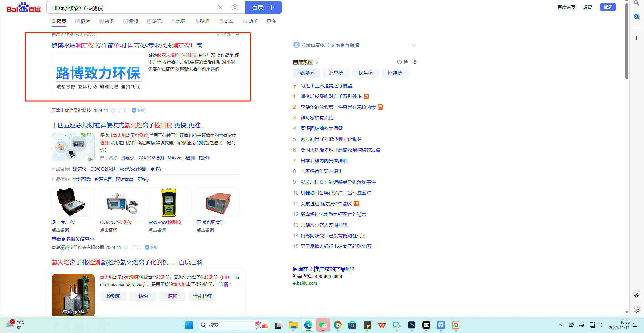644x333 pixels.
Task: Expand the 登录百度帐号 notice chevron
Action: click(414, 45)
